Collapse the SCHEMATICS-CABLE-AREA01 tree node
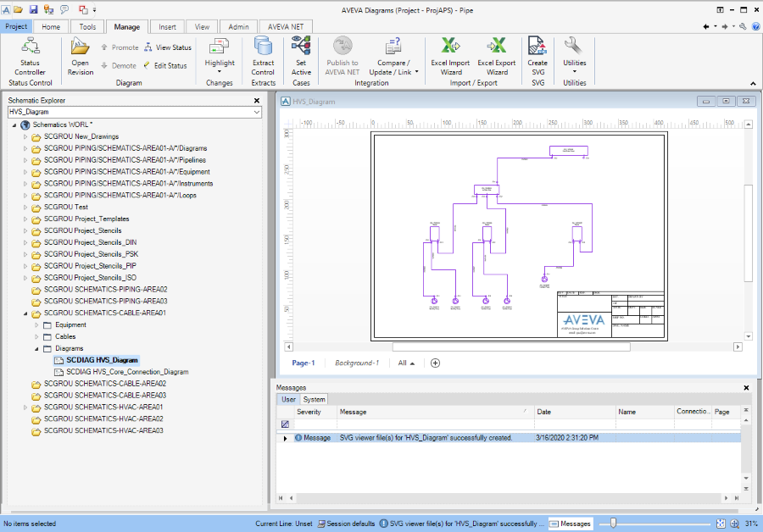Viewport: 763px width, 532px height. click(25, 313)
